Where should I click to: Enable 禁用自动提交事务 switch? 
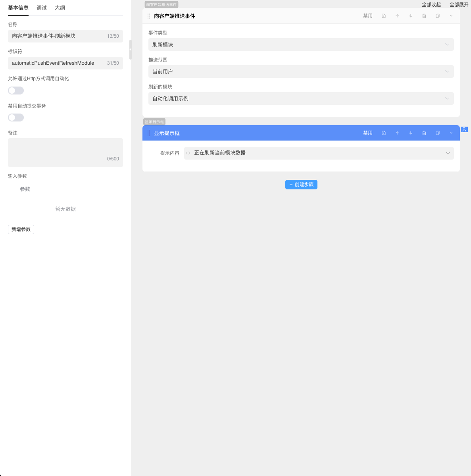(16, 118)
